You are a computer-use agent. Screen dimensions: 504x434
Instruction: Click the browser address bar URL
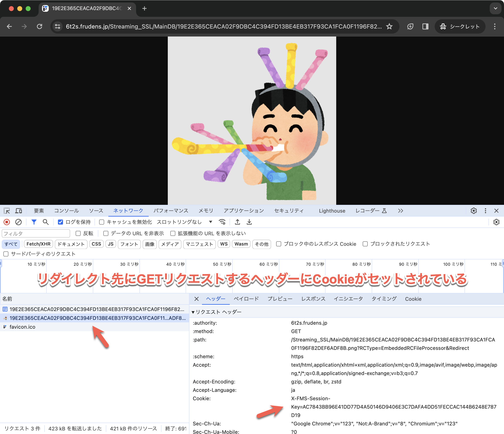click(x=224, y=26)
